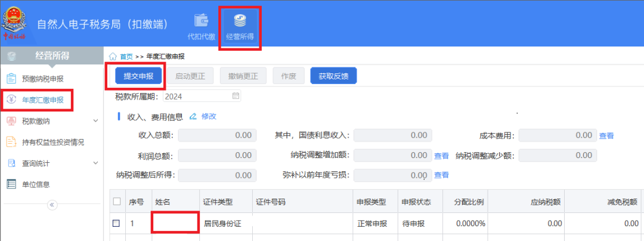Click the 成本费用 amount field
The width and height of the screenshot is (644, 241).
558,135
